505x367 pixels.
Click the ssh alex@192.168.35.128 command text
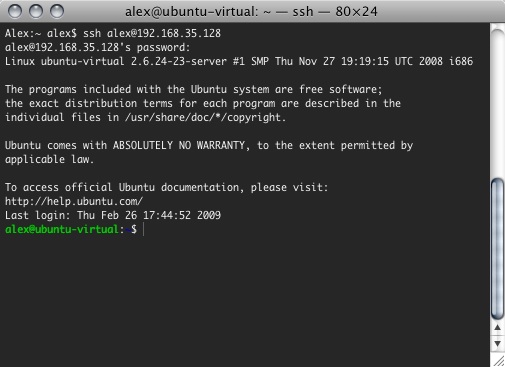[152, 33]
